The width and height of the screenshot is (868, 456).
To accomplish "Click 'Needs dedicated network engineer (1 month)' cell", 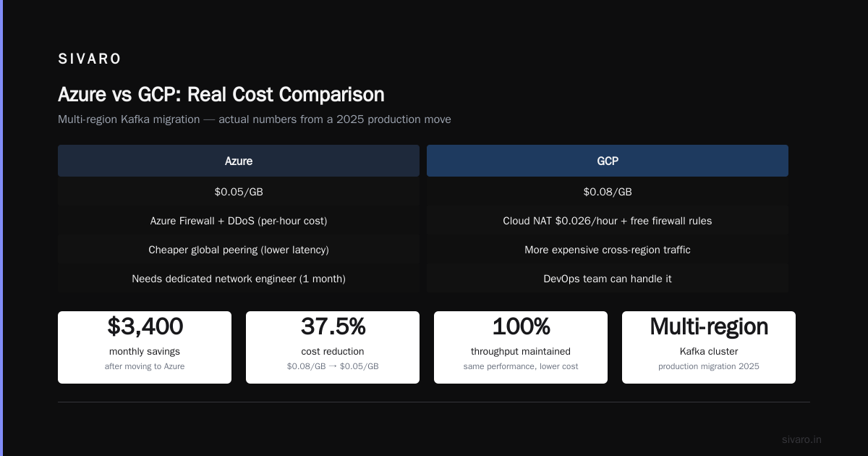I will pos(239,279).
